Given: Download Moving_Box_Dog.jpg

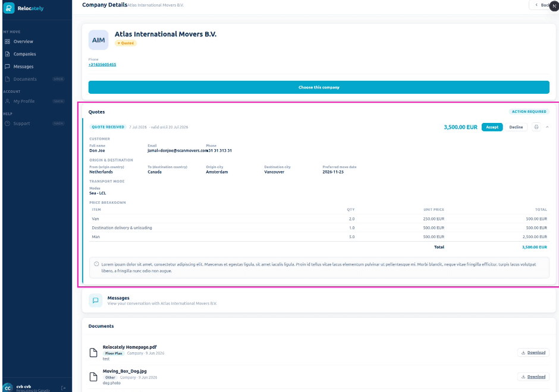Looking at the screenshot, I should coord(533,377).
